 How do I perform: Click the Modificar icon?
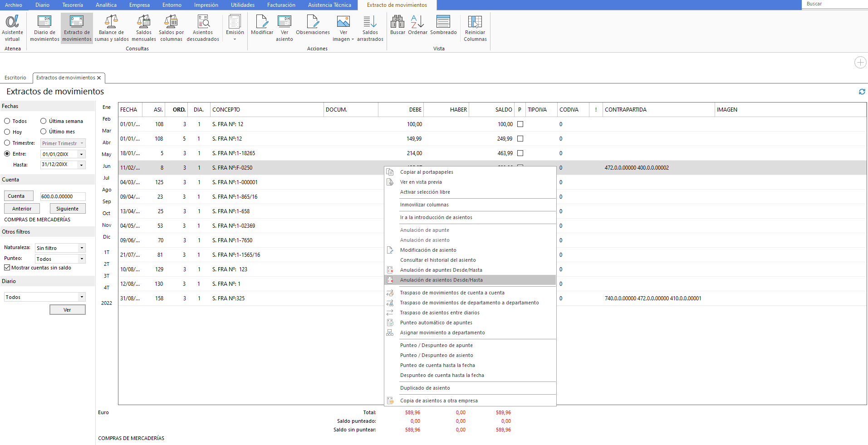point(262,25)
